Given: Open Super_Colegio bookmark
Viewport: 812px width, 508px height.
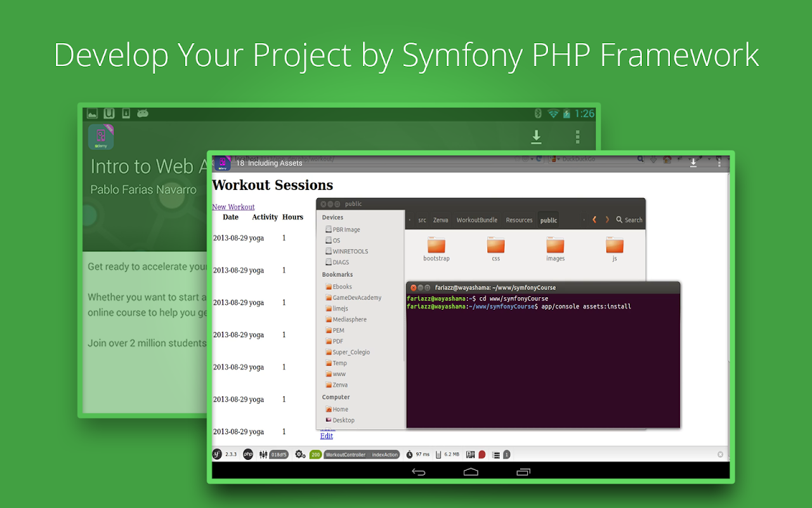Looking at the screenshot, I should click(347, 352).
